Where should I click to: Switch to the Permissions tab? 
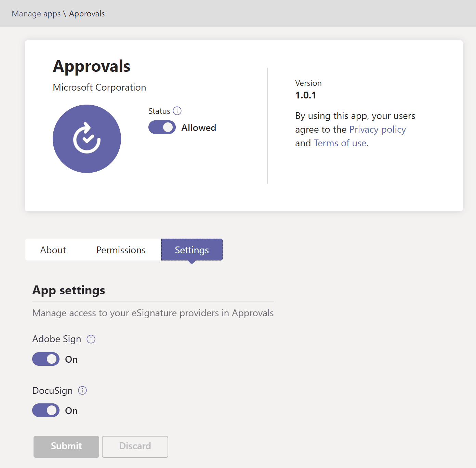tap(121, 250)
